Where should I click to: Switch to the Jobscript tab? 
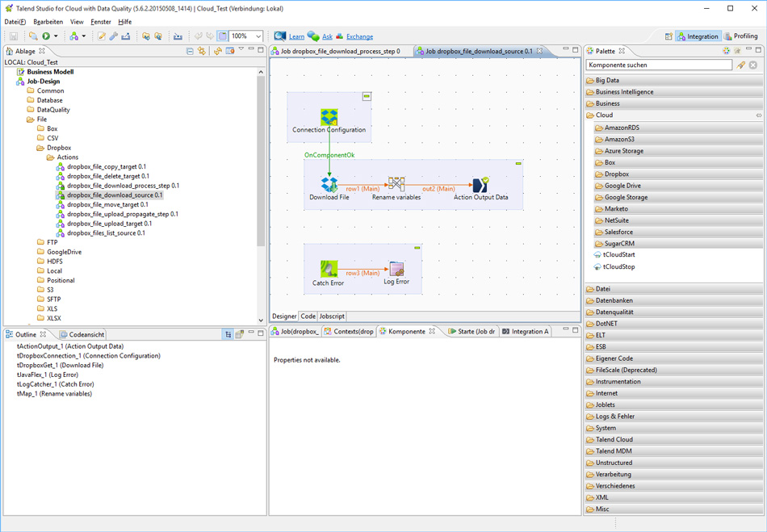pos(332,316)
